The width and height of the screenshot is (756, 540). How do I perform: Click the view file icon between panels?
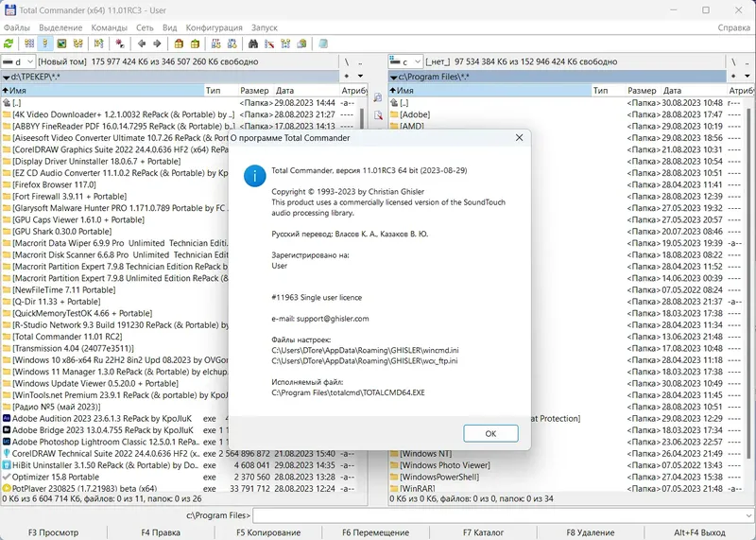378,97
